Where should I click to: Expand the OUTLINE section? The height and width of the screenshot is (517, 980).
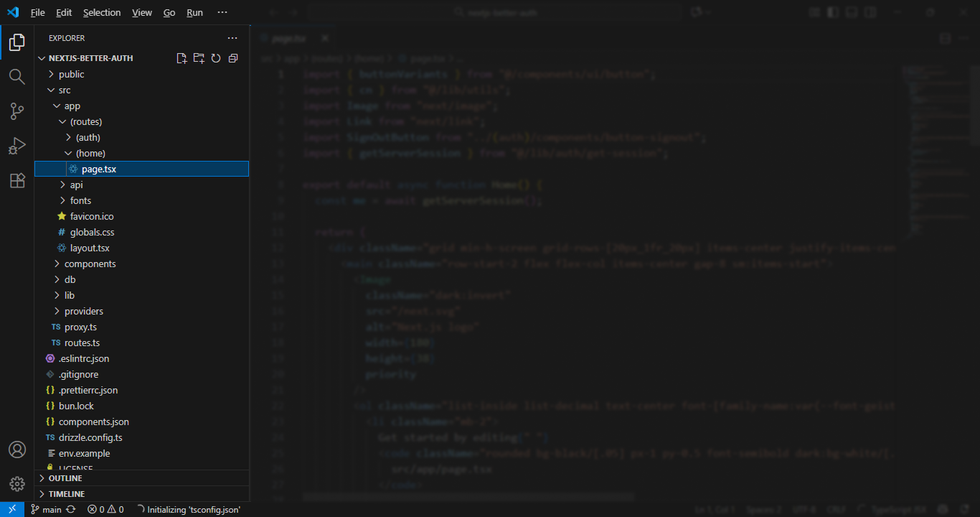(x=65, y=478)
